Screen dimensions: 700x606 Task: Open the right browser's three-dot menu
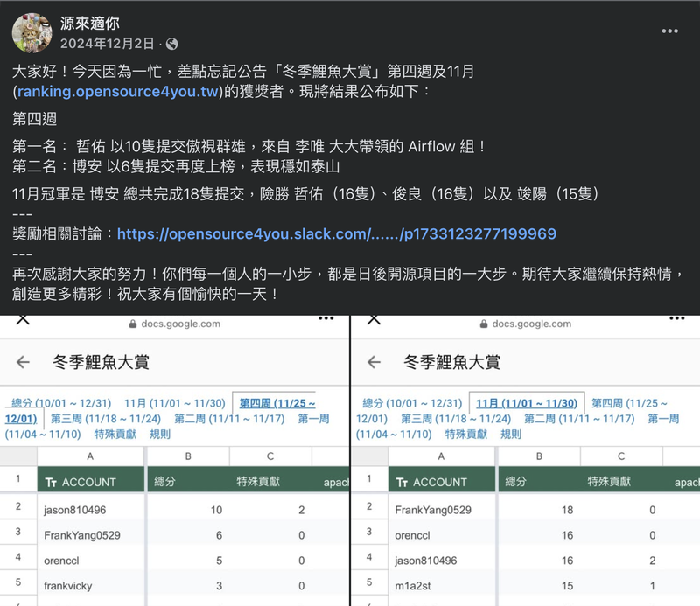pos(676,318)
